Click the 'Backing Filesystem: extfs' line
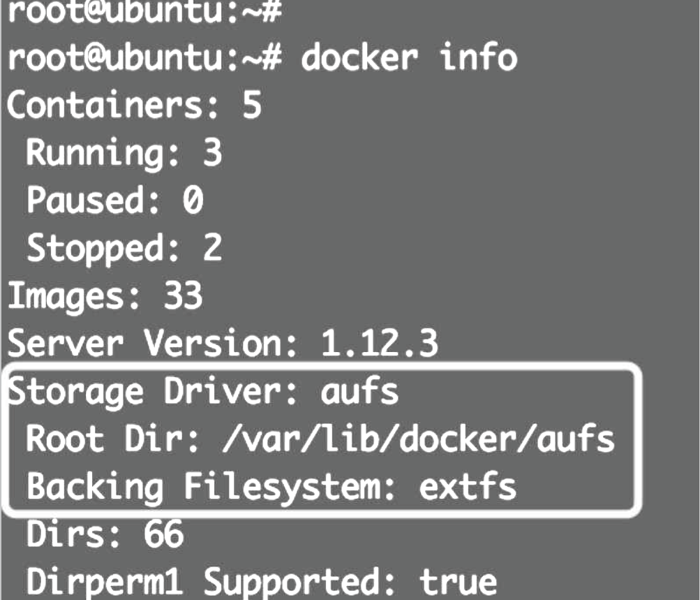 (x=271, y=486)
